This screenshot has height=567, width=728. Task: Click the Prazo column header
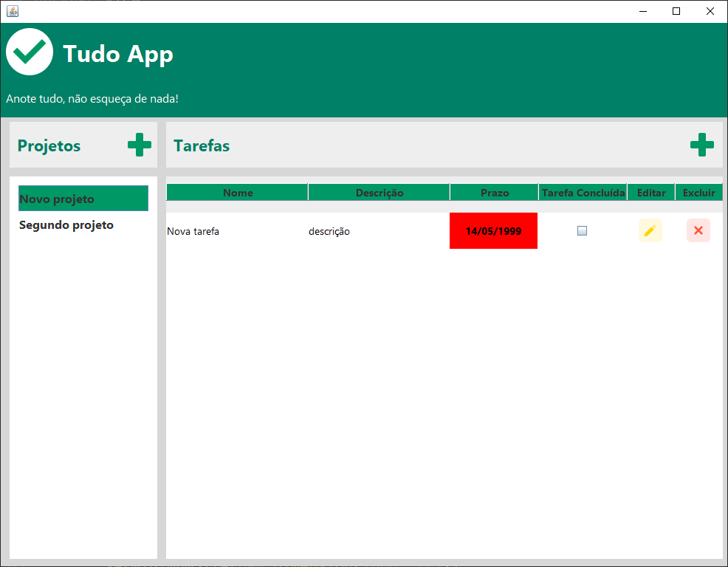click(x=493, y=192)
